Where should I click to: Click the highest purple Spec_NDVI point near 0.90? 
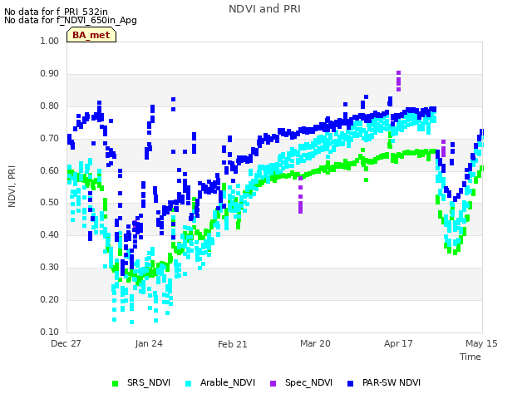(x=399, y=73)
